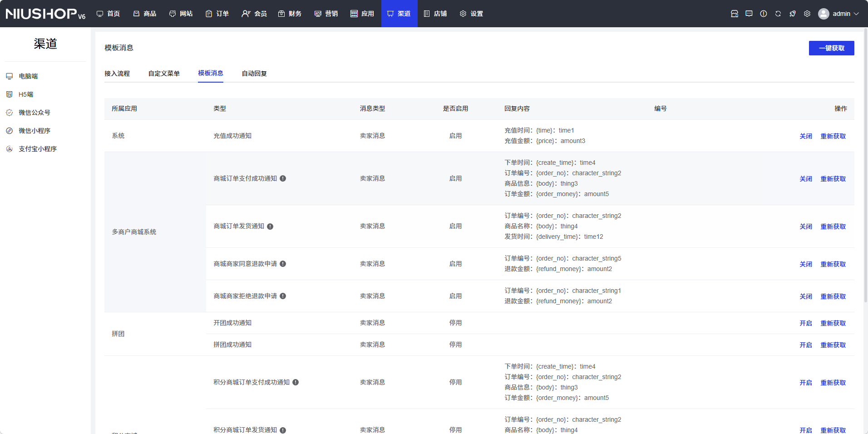Screen dimensions: 868x434
Task: Click the exclamation info icon in header
Action: [764, 14]
